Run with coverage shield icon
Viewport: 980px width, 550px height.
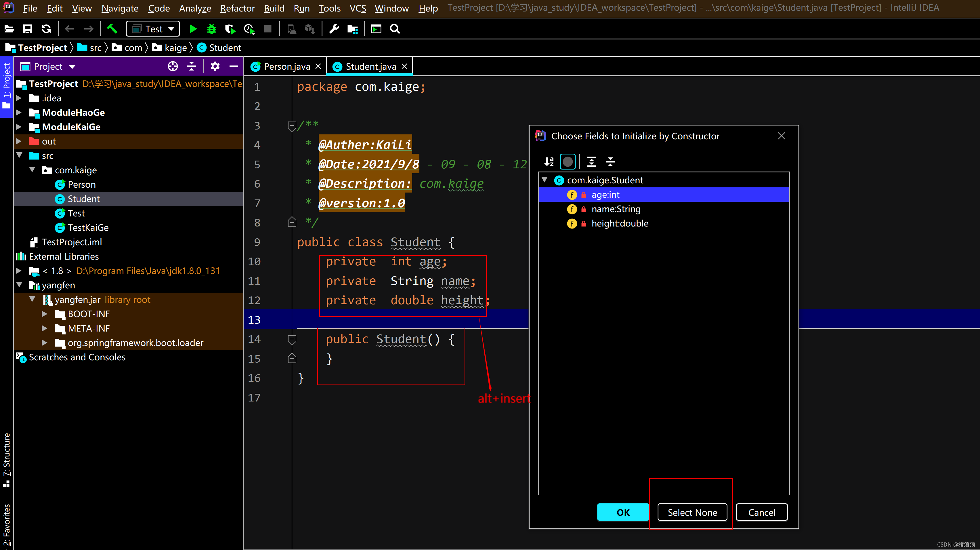pos(230,29)
